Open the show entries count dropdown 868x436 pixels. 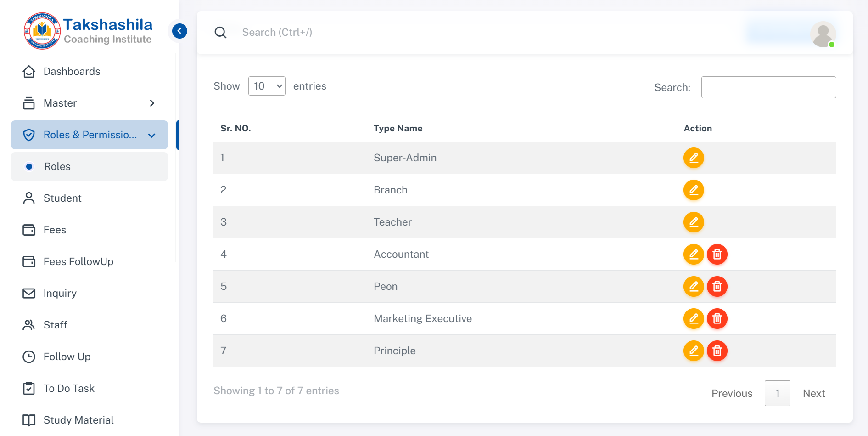point(267,86)
